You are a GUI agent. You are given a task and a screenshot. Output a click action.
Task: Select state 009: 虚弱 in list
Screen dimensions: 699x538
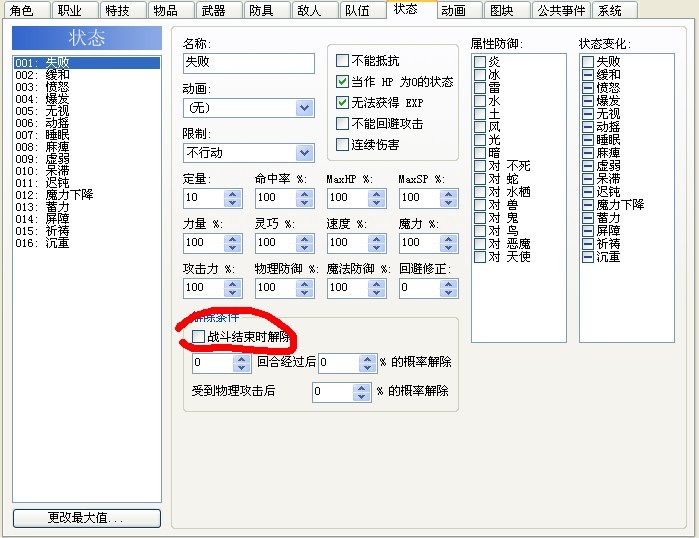(x=86, y=159)
